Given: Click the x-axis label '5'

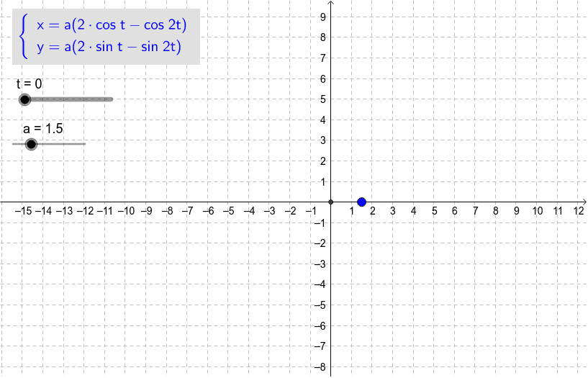Looking at the screenshot, I should [434, 211].
